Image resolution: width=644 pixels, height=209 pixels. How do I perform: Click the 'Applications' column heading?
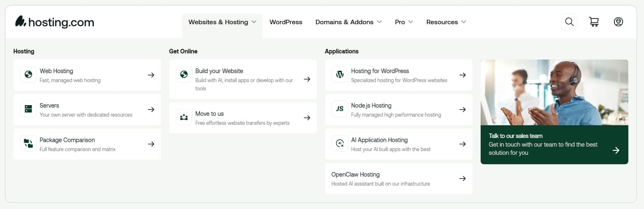(x=342, y=51)
